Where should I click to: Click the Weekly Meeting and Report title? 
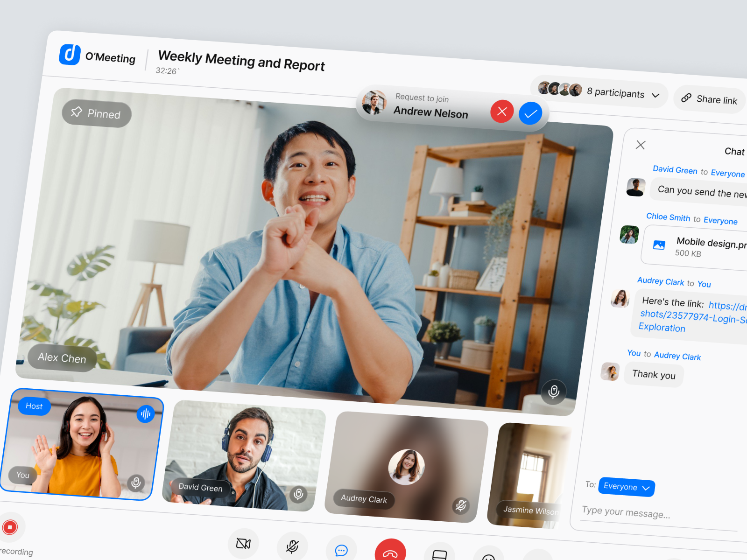pos(241,61)
